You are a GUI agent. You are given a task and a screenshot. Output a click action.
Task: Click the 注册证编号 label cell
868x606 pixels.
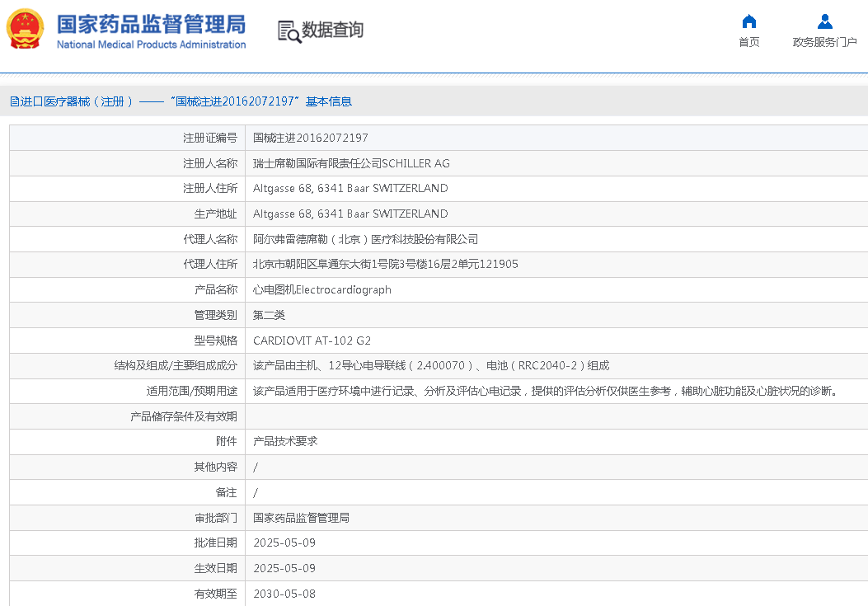pyautogui.click(x=127, y=138)
